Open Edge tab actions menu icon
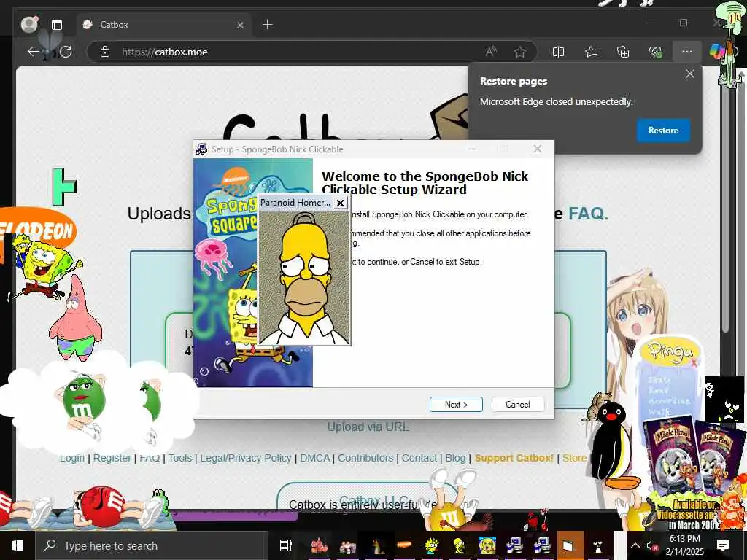This screenshot has width=747, height=560. click(x=57, y=25)
